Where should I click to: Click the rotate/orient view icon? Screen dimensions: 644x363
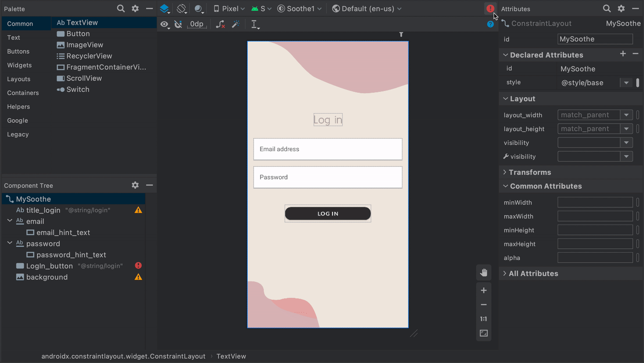tap(181, 8)
